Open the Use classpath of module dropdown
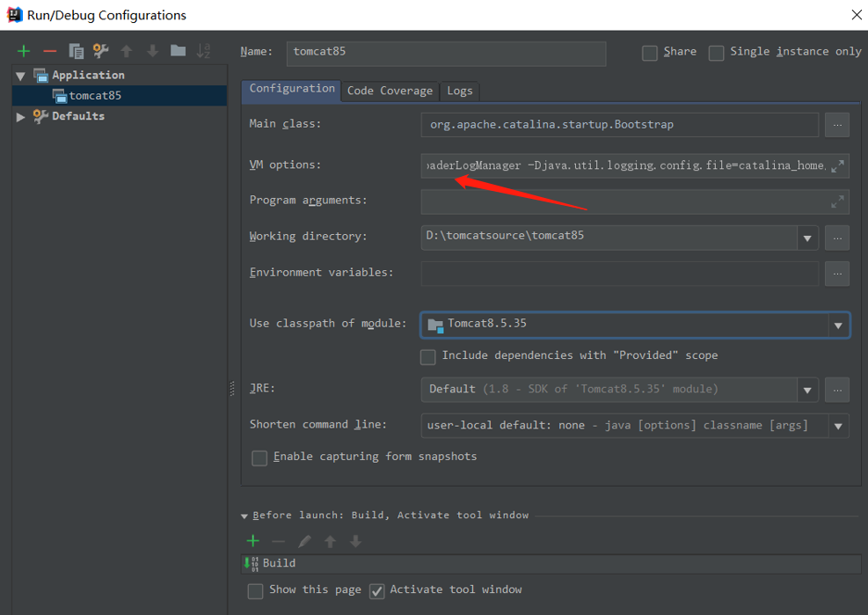 coord(838,326)
